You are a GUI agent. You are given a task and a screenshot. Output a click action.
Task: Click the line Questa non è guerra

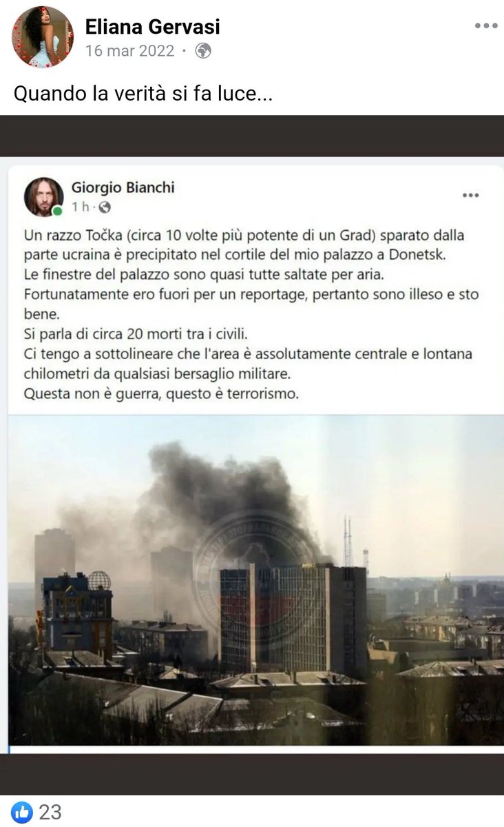tap(161, 395)
